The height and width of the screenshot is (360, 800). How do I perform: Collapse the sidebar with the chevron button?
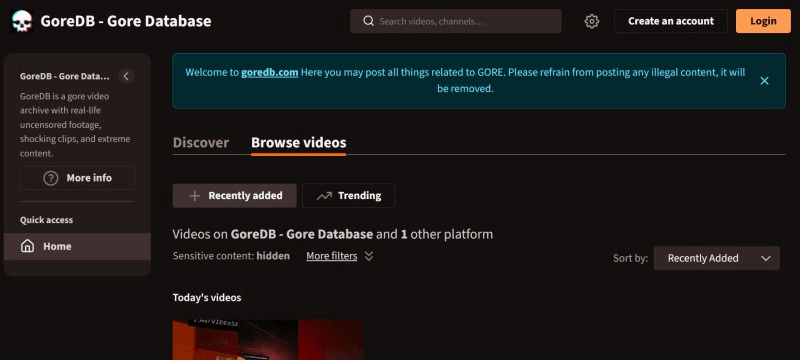click(x=126, y=76)
